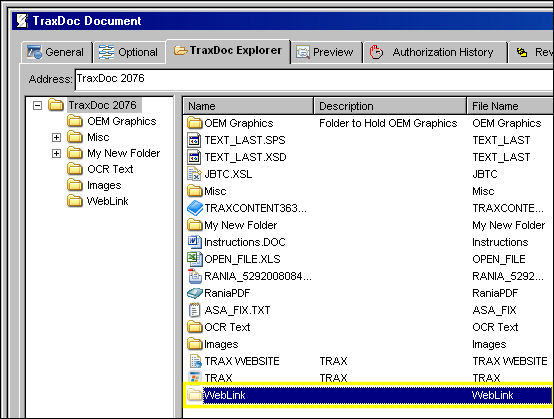
Task: Select the OPEN_FILE.XLS name text
Action: (242, 259)
